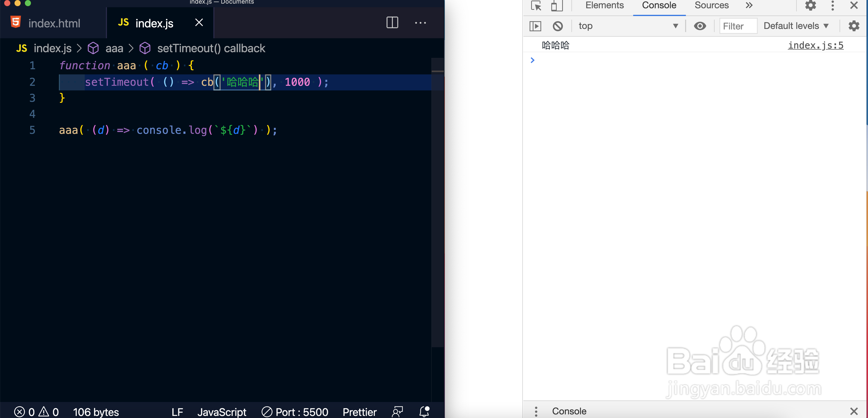Open the index.js:5 source link

[816, 45]
